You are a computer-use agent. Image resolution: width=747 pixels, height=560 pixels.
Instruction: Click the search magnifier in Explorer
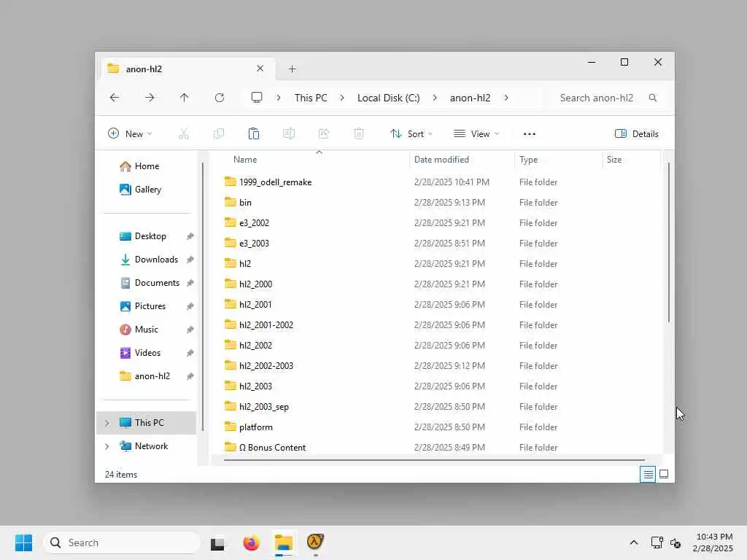pos(653,98)
